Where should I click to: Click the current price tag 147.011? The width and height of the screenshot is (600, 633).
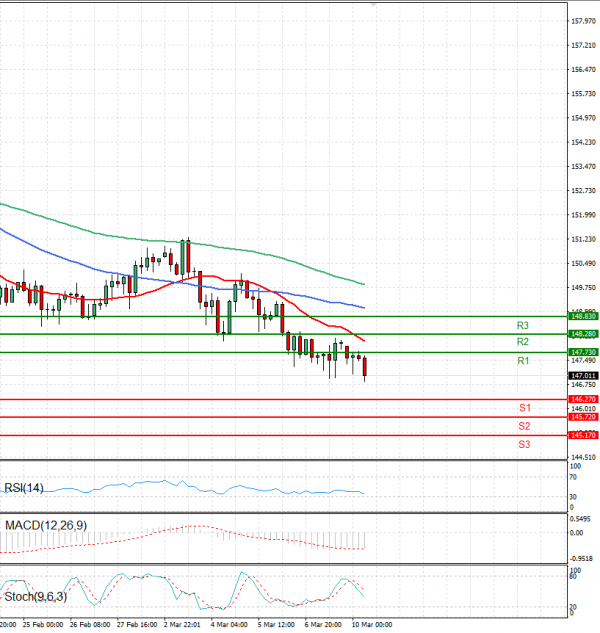[x=583, y=375]
